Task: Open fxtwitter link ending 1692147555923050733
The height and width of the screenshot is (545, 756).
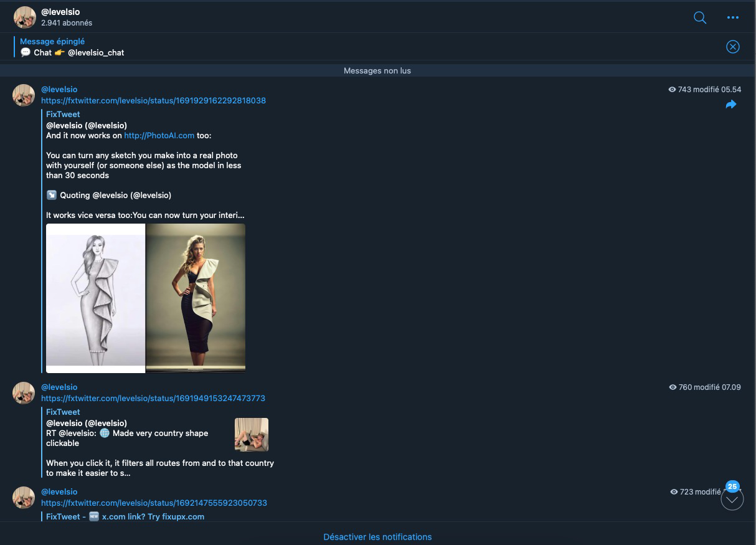Action: pyautogui.click(x=154, y=503)
